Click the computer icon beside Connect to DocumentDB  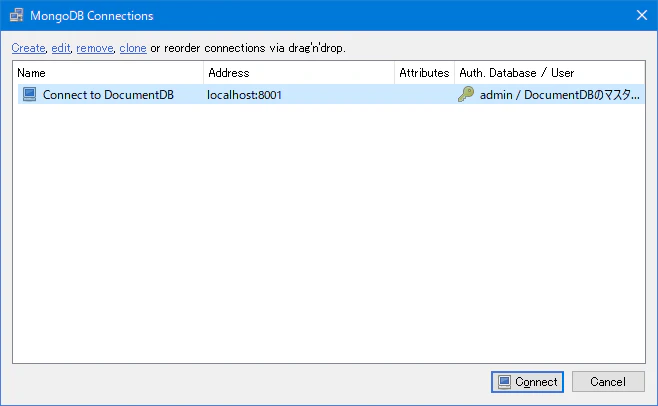click(x=29, y=94)
